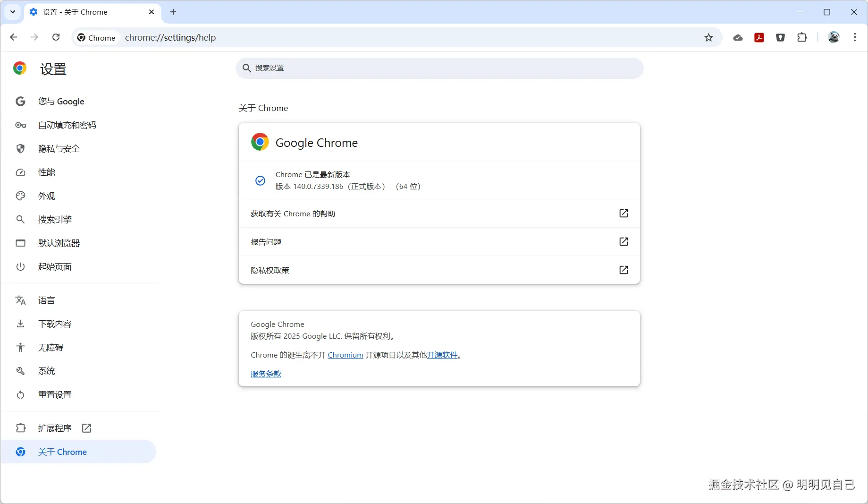Bookmark this page with the star icon

[x=708, y=37]
